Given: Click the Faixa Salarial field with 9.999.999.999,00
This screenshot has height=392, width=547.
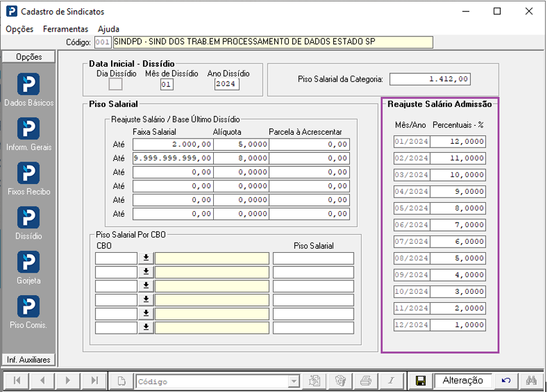Looking at the screenshot, I should 173,158.
